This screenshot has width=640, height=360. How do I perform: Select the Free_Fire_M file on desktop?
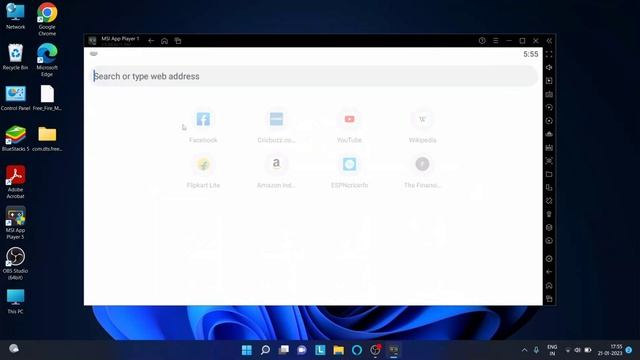47,98
